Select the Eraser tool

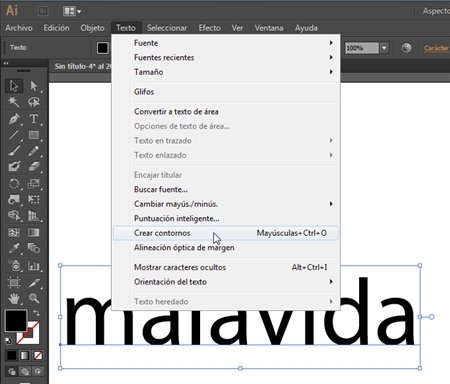pyautogui.click(x=34, y=167)
